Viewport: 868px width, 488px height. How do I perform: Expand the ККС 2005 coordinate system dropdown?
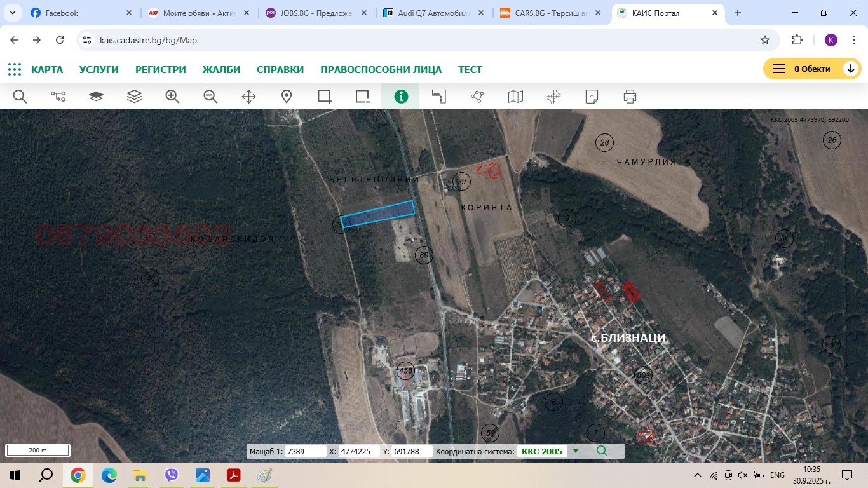[x=576, y=451]
